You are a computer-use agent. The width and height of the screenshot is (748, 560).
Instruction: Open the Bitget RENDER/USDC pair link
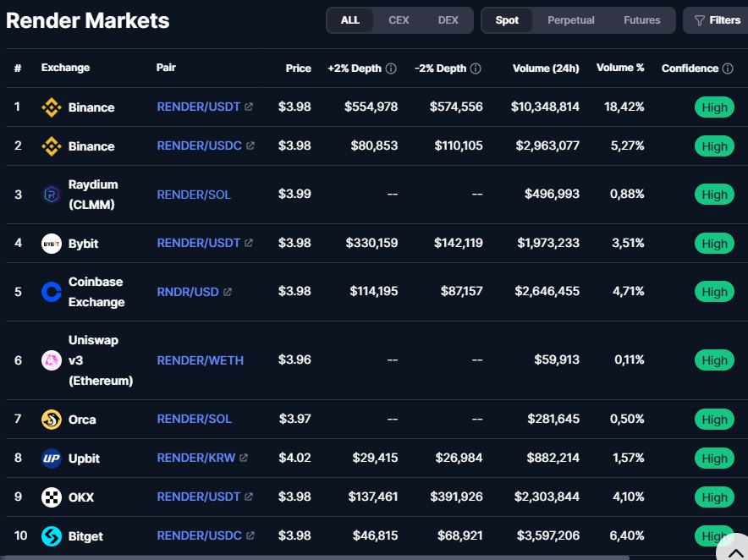click(200, 535)
